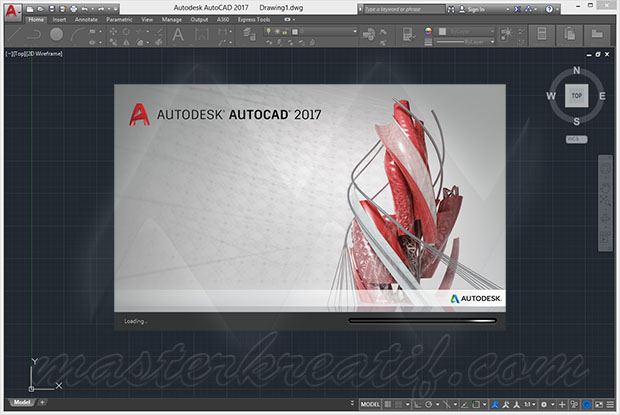Click the Base view icon in ribbon

[x=597, y=34]
